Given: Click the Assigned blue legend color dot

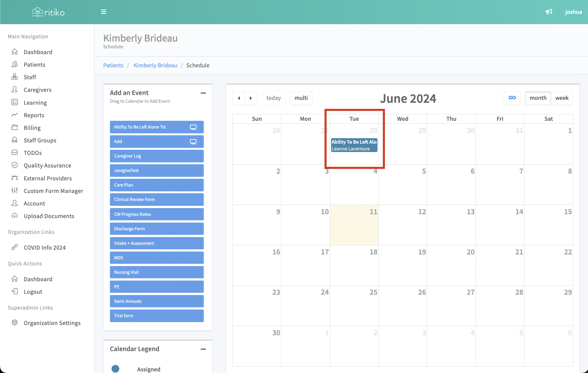Looking at the screenshot, I should 115,369.
